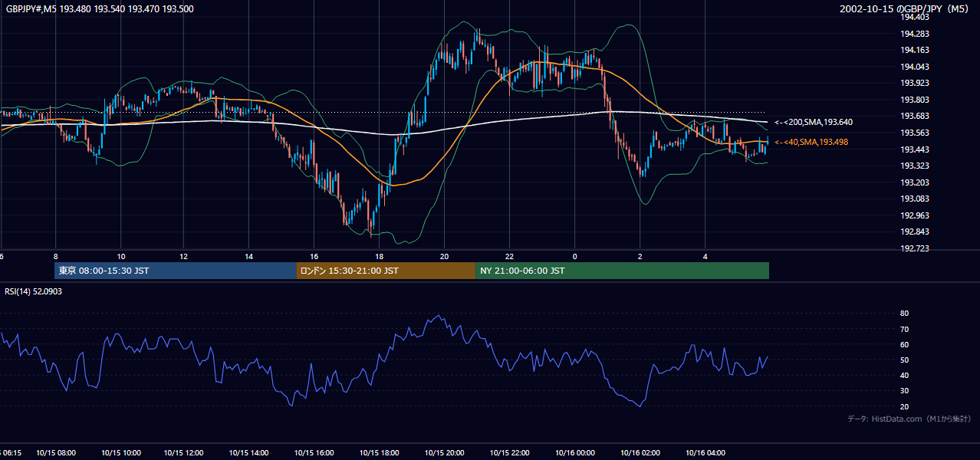Click RSI scale value 80

[905, 314]
